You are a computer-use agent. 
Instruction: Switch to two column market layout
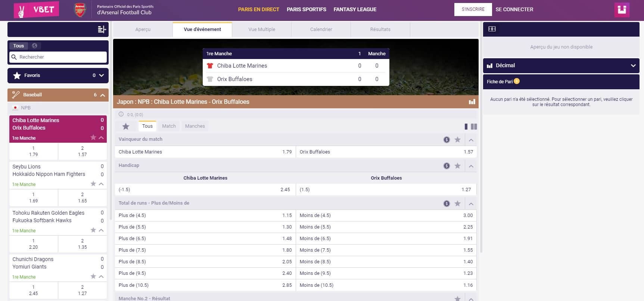click(x=474, y=127)
